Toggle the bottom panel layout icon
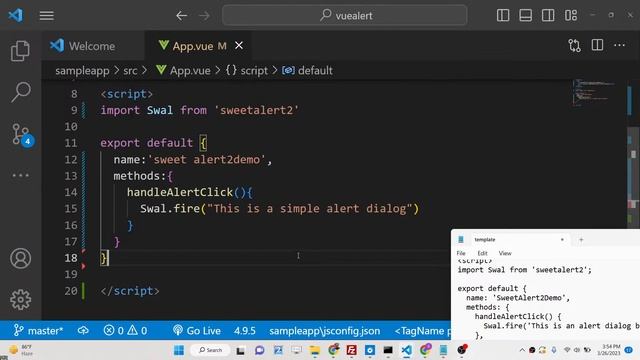Image resolution: width=640 pixels, height=360 pixels. (x=525, y=16)
